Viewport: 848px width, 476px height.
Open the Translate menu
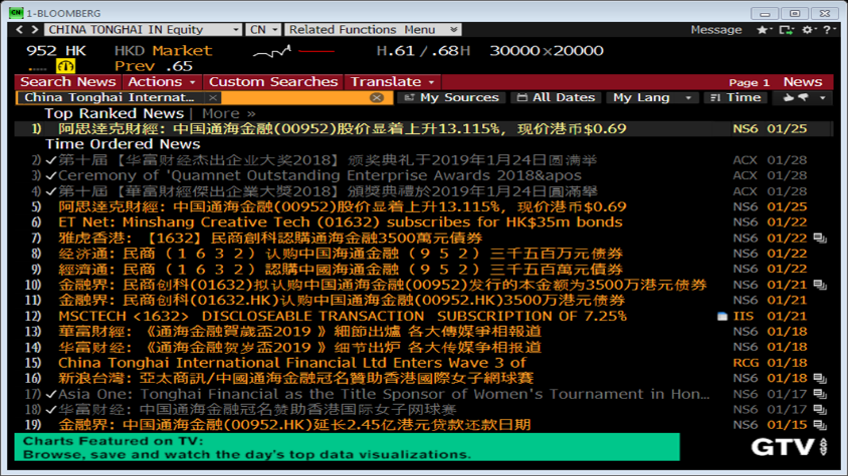click(x=392, y=82)
